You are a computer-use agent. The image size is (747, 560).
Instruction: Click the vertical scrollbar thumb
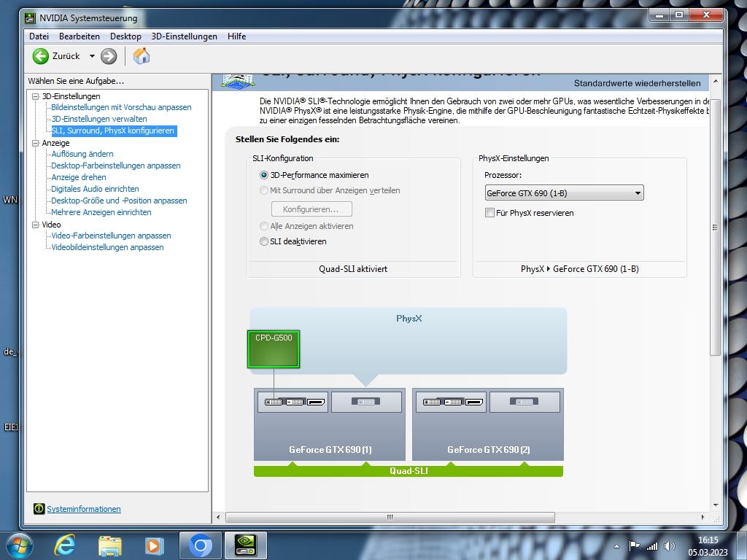pyautogui.click(x=715, y=227)
